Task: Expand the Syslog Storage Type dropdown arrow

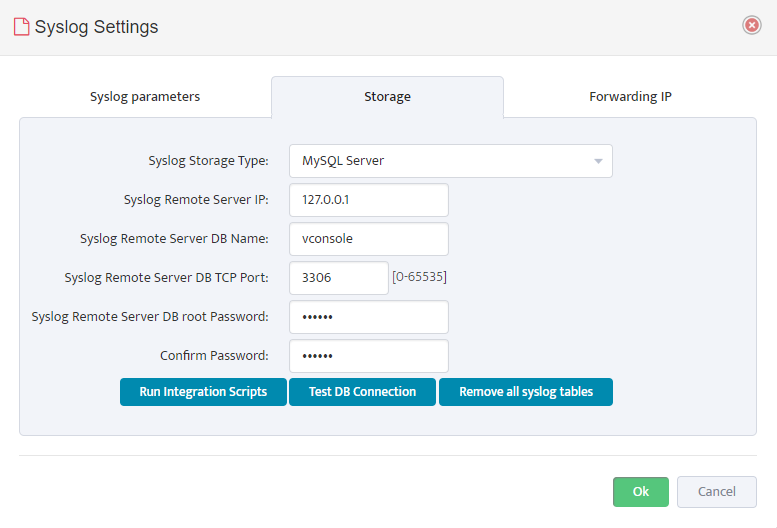Action: point(598,161)
